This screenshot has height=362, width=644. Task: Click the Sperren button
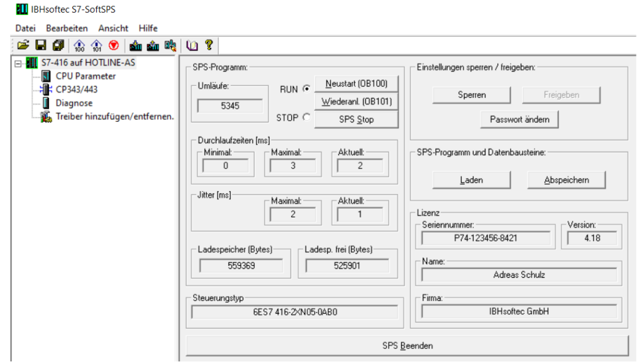(472, 95)
